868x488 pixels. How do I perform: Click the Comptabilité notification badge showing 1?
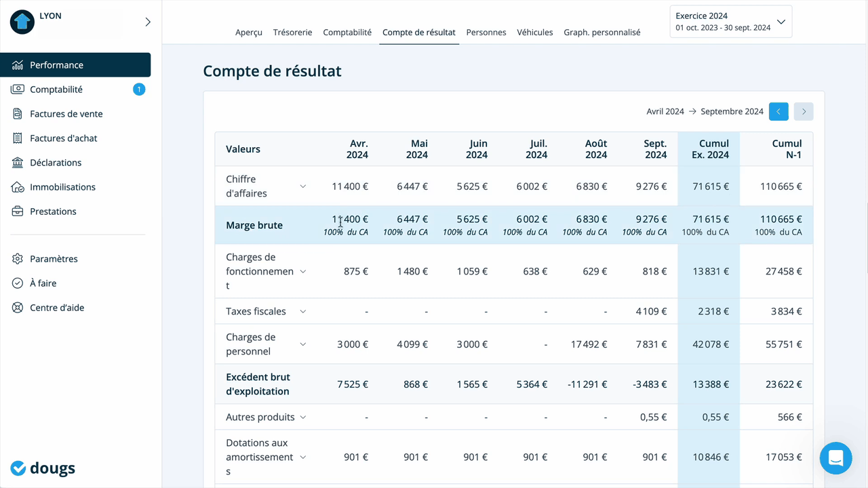tap(139, 89)
